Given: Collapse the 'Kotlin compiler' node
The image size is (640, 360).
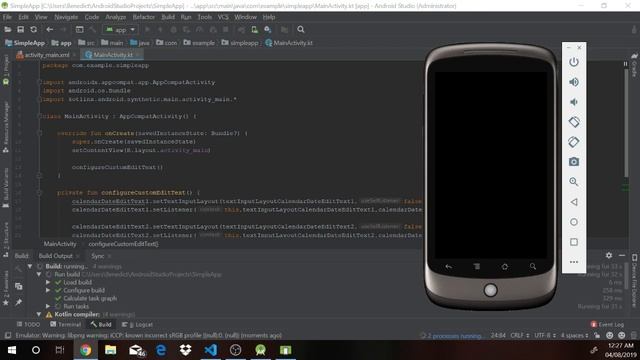Looking at the screenshot, I should click(39, 314).
